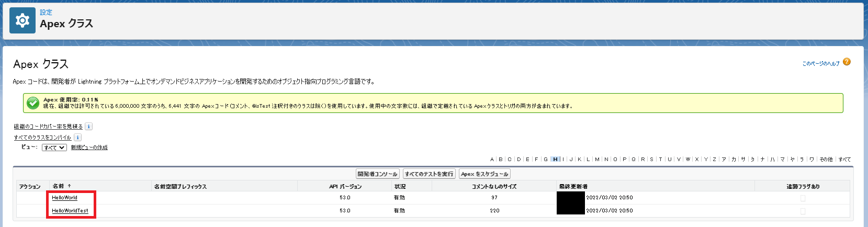This screenshot has width=868, height=227.
Task: Filter list by kana ワ
Action: tap(812, 160)
